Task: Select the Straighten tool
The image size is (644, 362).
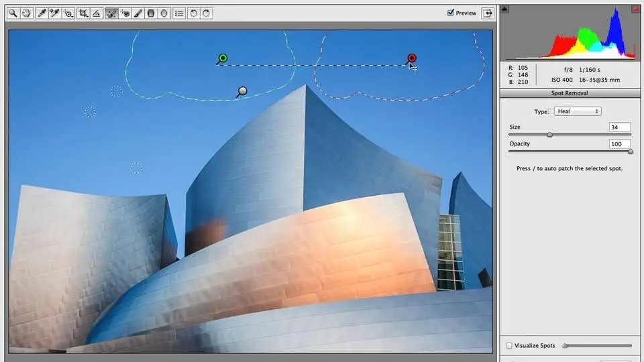Action: click(x=97, y=13)
